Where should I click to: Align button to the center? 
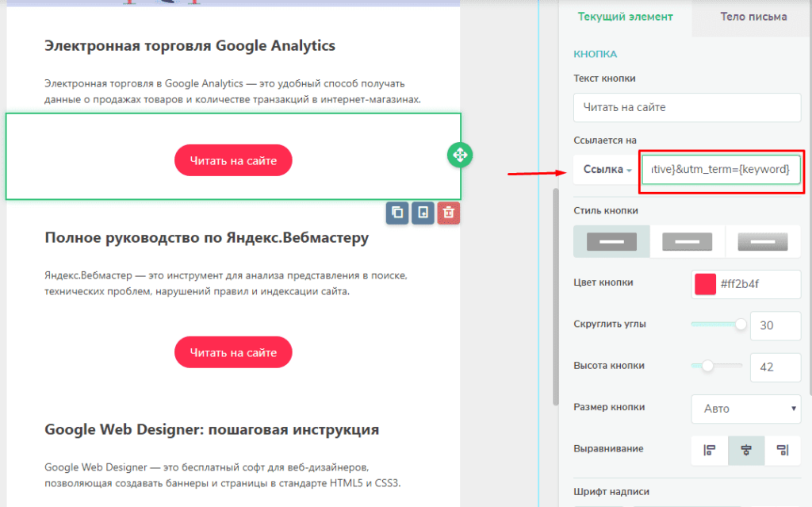pyautogui.click(x=746, y=450)
